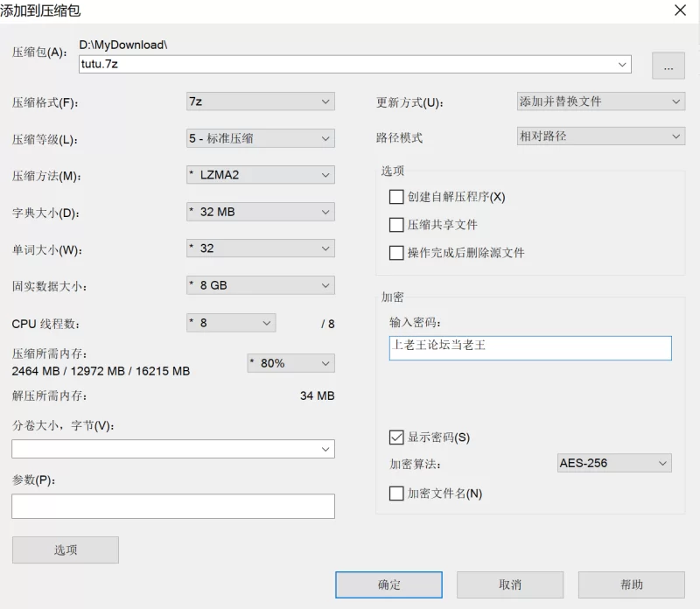This screenshot has width=700, height=609.
Task: Expand the 32 MB dictionary size dropdown
Action: pos(260,212)
